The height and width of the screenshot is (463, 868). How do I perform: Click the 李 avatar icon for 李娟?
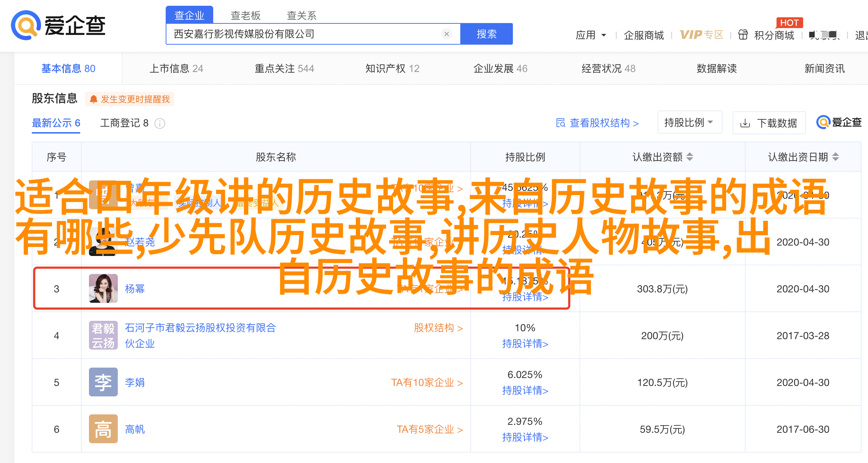tap(103, 382)
